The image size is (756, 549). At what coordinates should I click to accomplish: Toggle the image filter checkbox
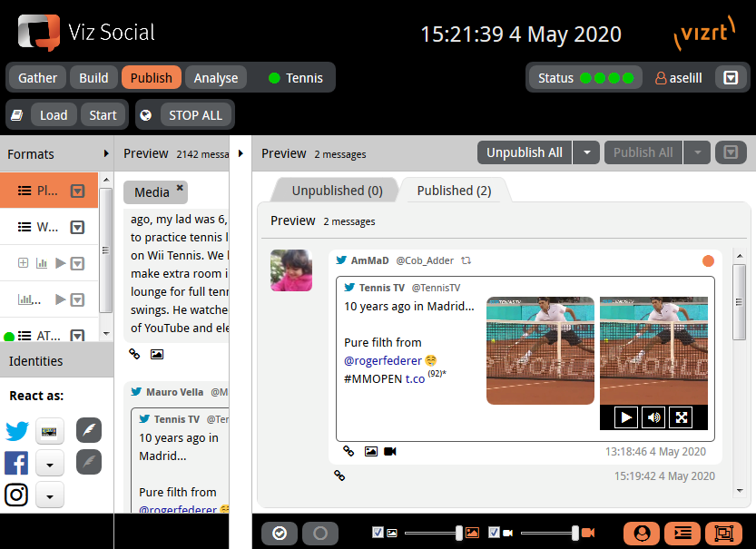[x=378, y=532]
